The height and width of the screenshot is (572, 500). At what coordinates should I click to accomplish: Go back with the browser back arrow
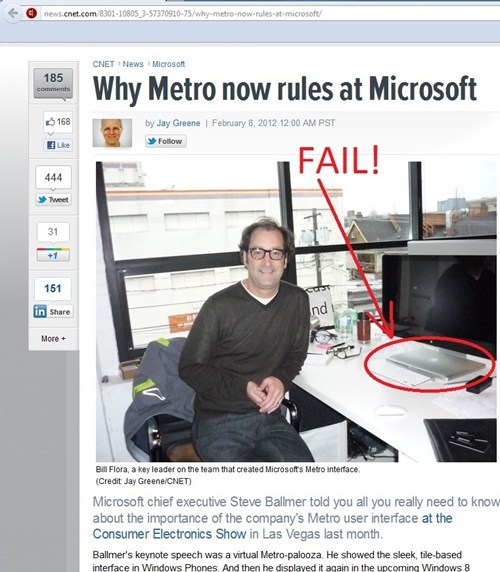[12, 13]
